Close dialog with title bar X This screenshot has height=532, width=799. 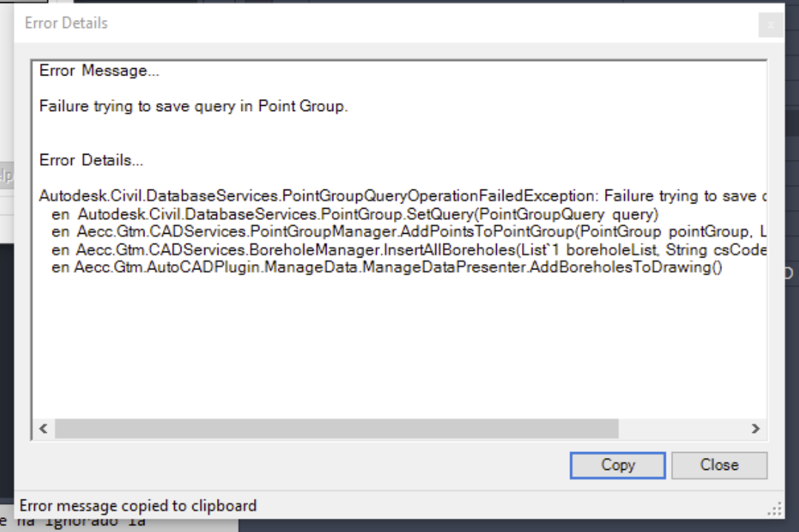(770, 25)
